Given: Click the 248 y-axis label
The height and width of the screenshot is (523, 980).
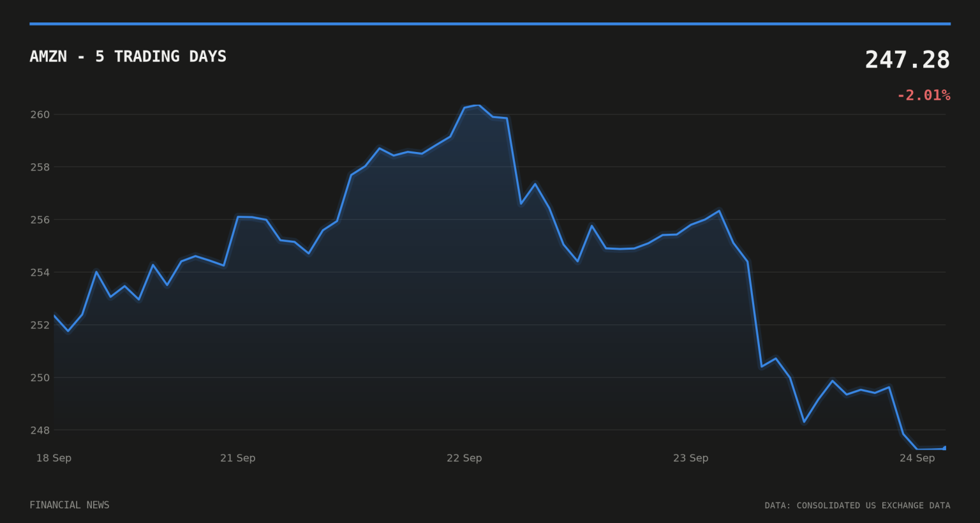Looking at the screenshot, I should point(40,430).
